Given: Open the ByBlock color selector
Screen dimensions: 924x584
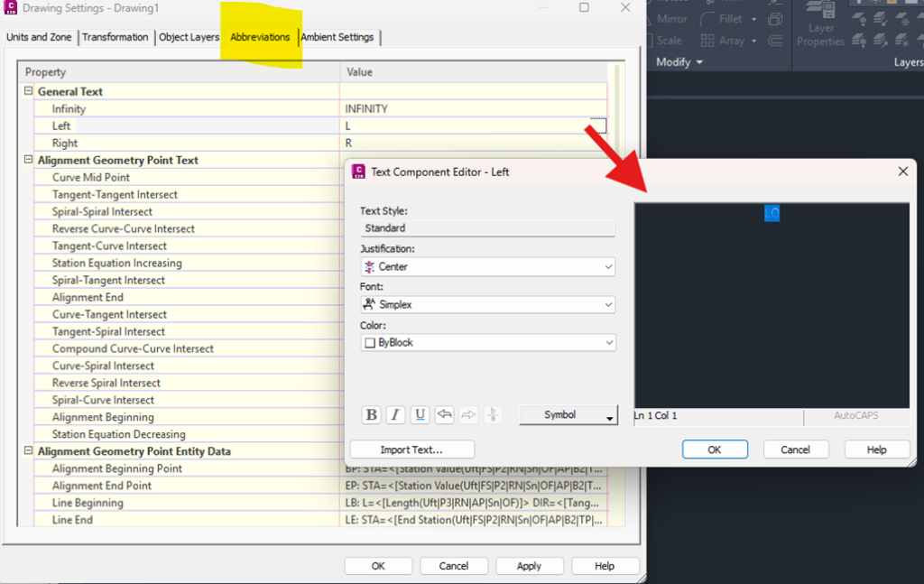Looking at the screenshot, I should (488, 342).
